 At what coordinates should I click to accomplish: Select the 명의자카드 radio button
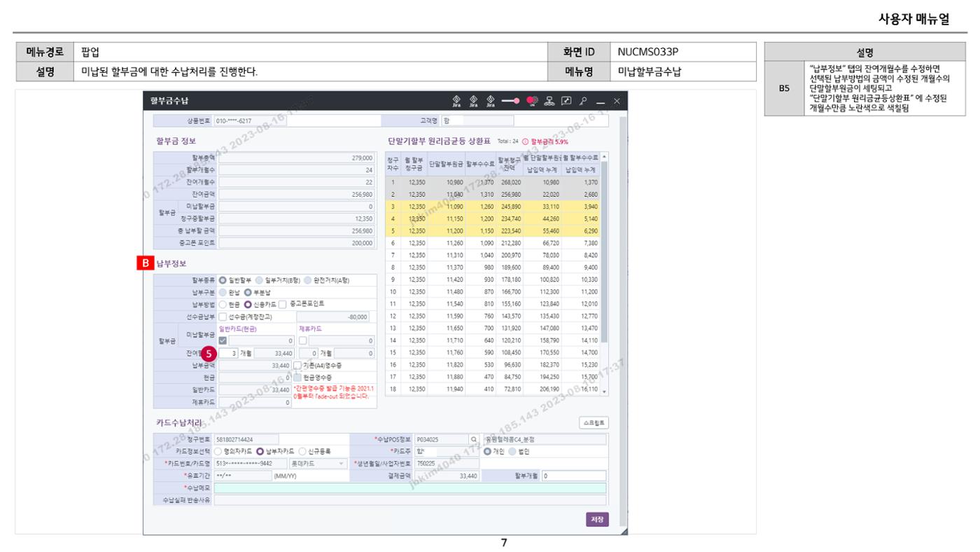[x=218, y=451]
